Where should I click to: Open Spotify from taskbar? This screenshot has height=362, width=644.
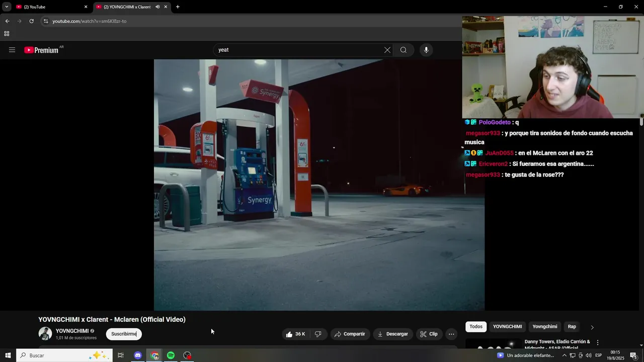pos(171,355)
